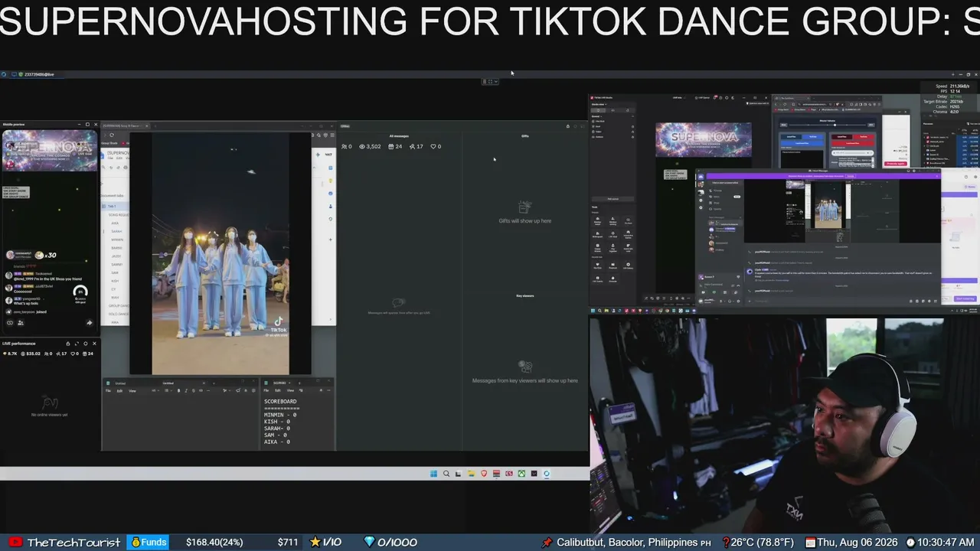The height and width of the screenshot is (551, 980).
Task: Go to SONG REQUE… heading in Docs outline
Action: click(x=119, y=215)
